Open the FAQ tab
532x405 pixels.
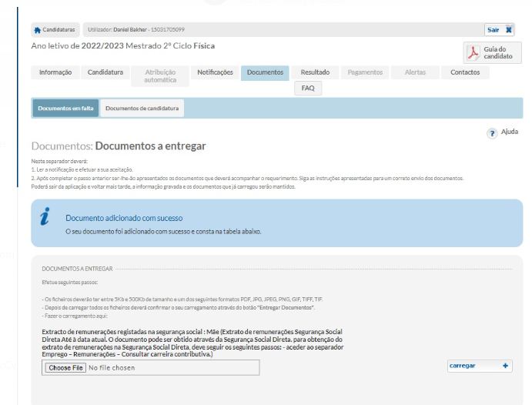point(308,89)
